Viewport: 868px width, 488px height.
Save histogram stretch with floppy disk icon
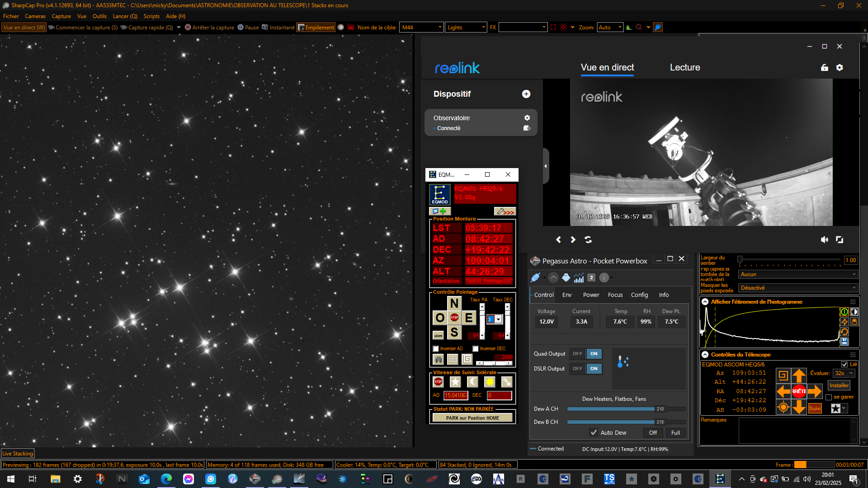(844, 342)
